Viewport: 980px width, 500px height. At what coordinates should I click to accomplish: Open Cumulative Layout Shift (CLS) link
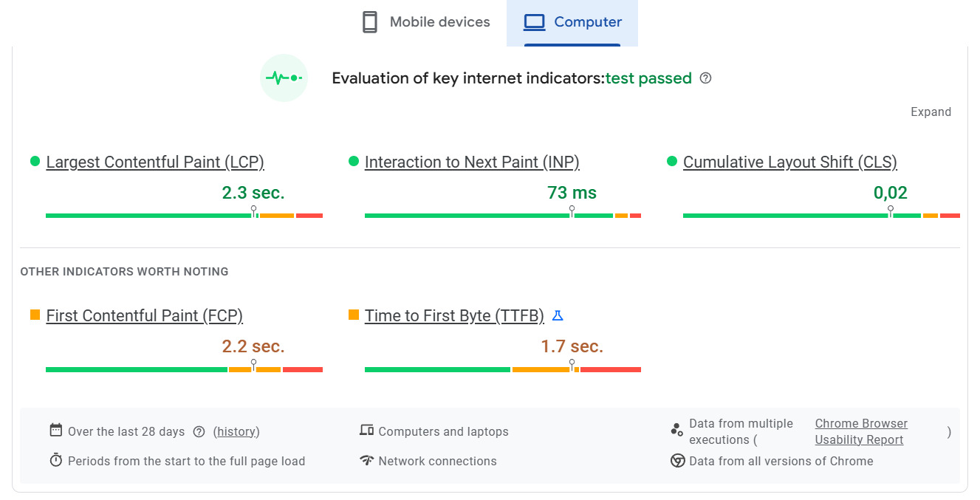pos(789,162)
